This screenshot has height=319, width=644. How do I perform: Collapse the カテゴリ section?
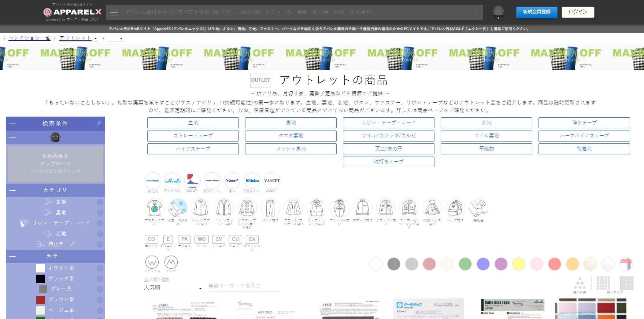13,190
